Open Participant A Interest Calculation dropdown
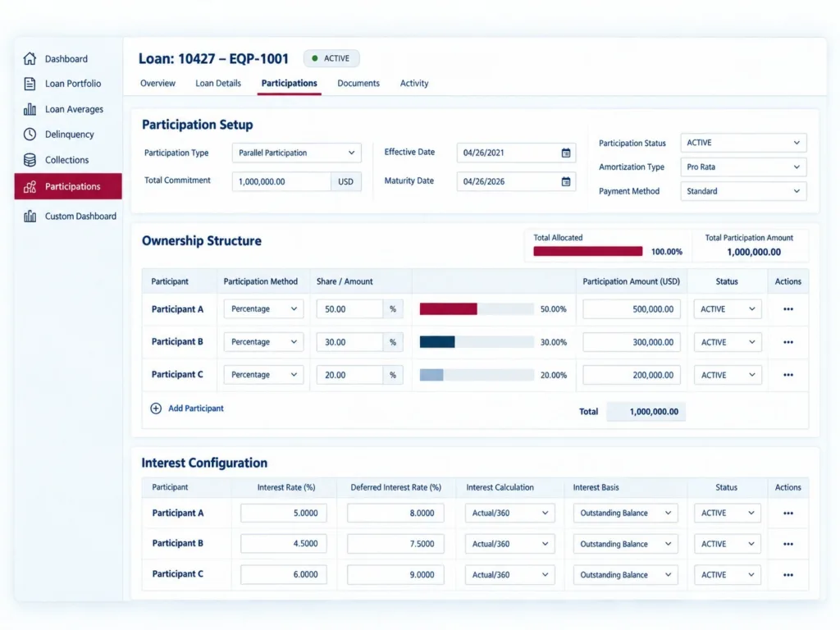Image resolution: width=840 pixels, height=630 pixels. pyautogui.click(x=510, y=514)
